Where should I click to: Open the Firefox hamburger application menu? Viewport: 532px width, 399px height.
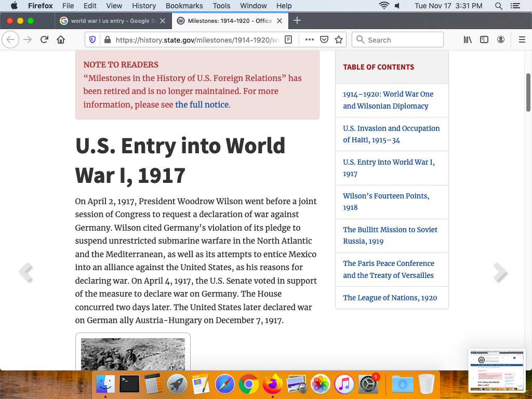click(522, 40)
